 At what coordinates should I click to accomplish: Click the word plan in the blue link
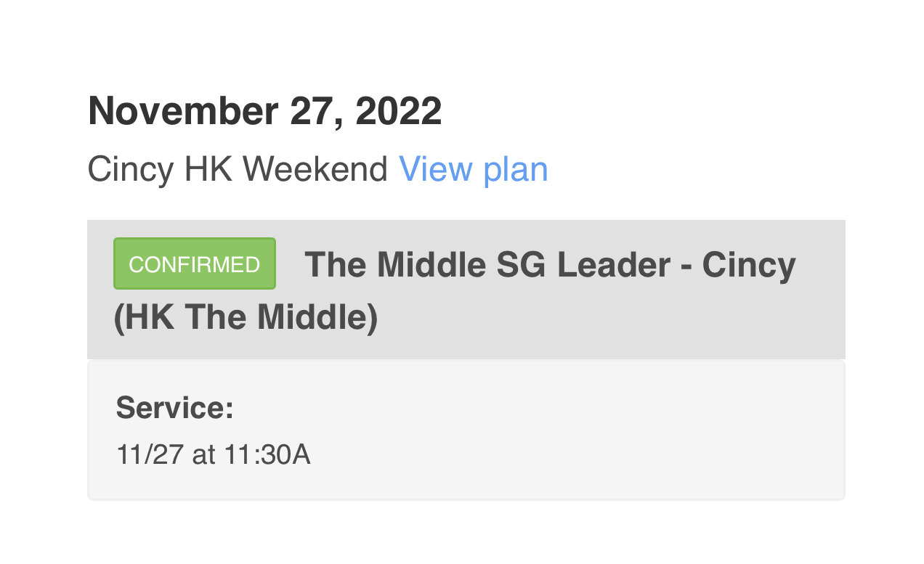pos(515,170)
